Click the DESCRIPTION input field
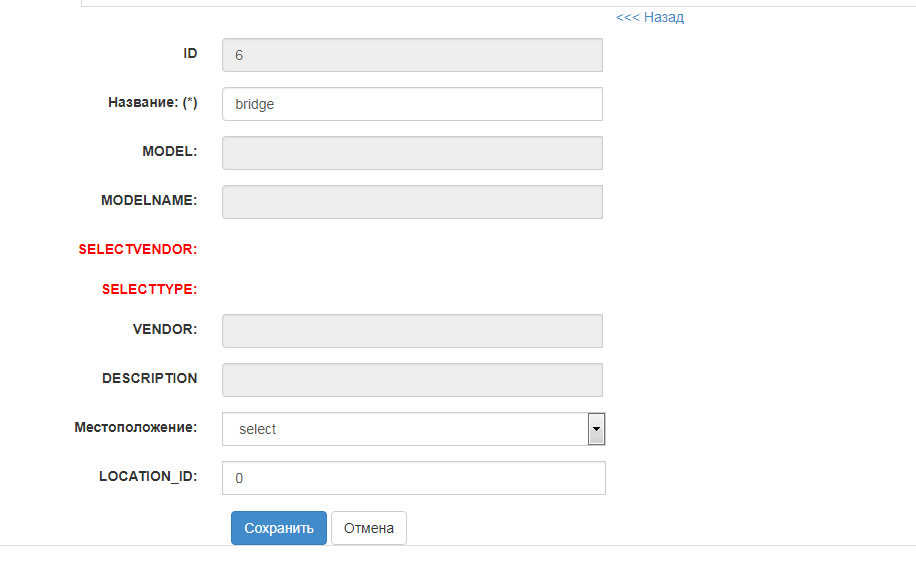The image size is (916, 573). tap(412, 380)
